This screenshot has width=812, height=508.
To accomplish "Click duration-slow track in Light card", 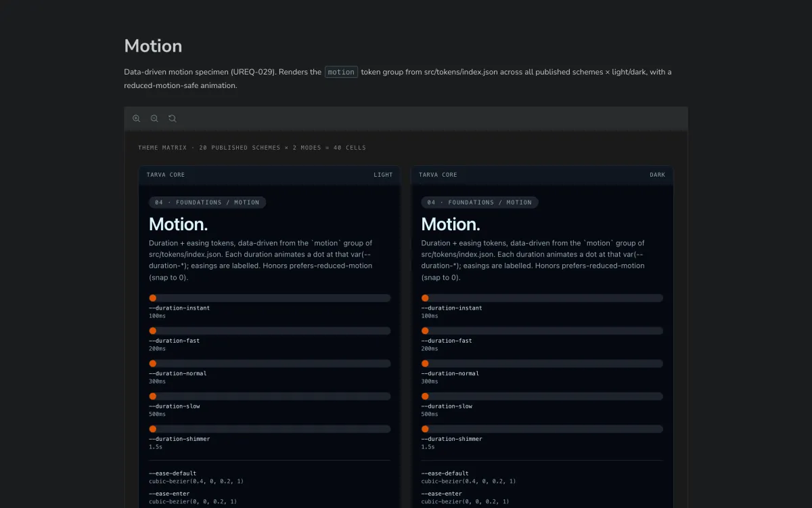I will click(x=270, y=396).
